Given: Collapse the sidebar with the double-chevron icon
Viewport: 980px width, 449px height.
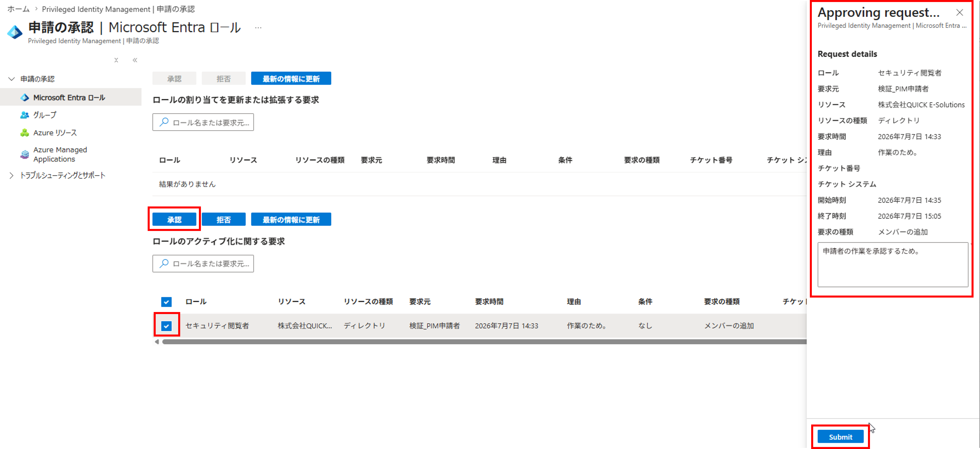Looking at the screenshot, I should 135,60.
